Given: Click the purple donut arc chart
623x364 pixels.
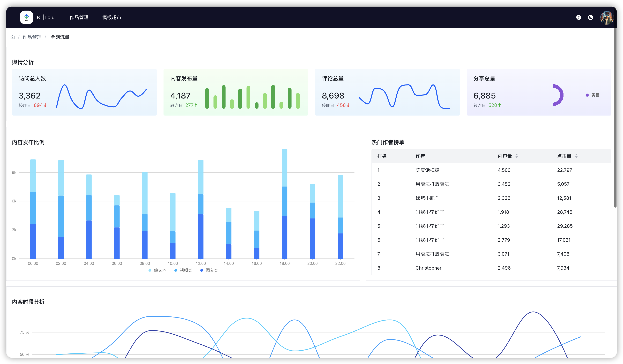Looking at the screenshot, I should pyautogui.click(x=560, y=95).
